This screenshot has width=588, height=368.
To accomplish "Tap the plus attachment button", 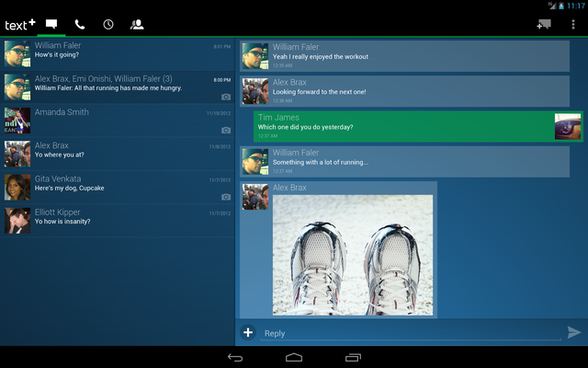I will [x=248, y=332].
